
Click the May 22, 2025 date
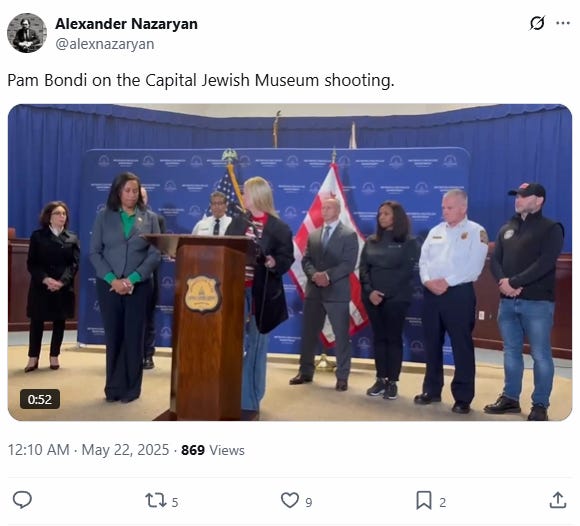125,450
